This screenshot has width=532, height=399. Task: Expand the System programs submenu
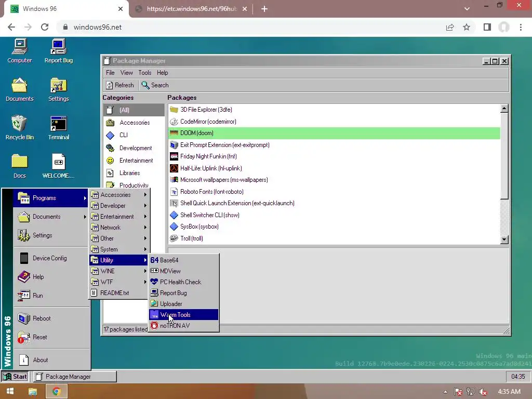119,249
